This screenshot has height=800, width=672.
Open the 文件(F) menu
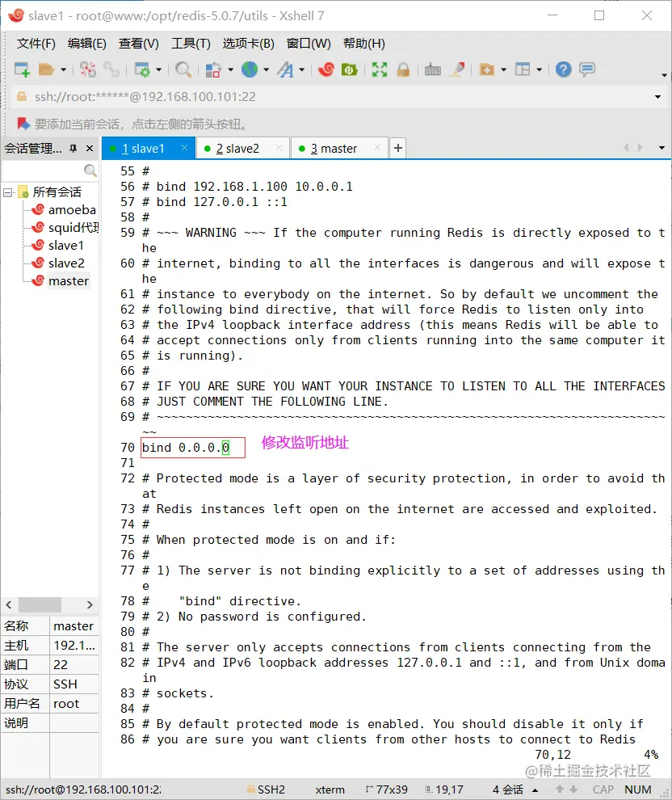[36, 44]
